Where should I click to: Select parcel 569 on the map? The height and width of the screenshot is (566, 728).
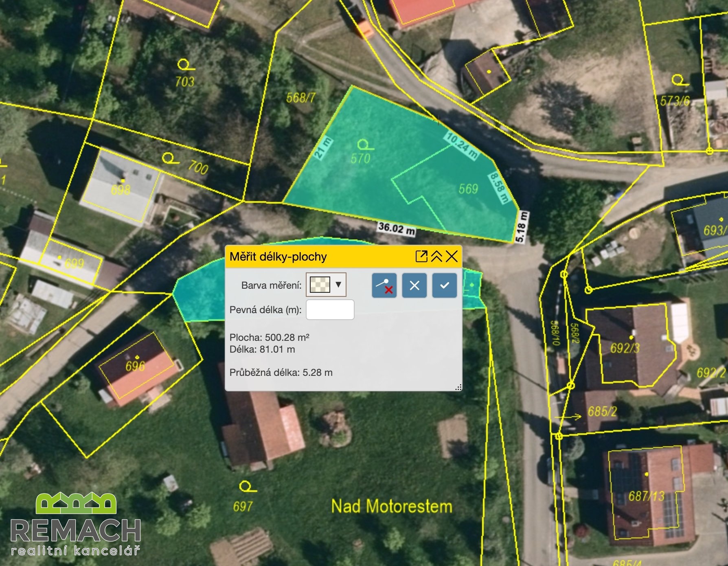468,189
